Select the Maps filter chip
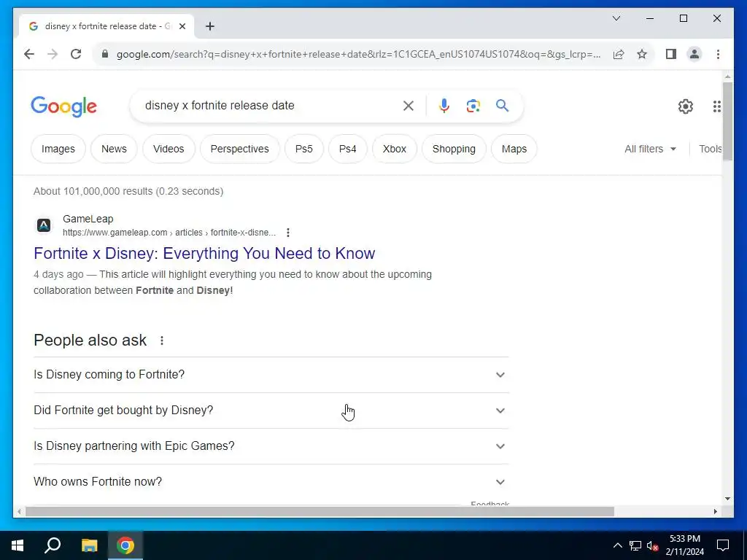This screenshot has height=560, width=747. pos(514,149)
